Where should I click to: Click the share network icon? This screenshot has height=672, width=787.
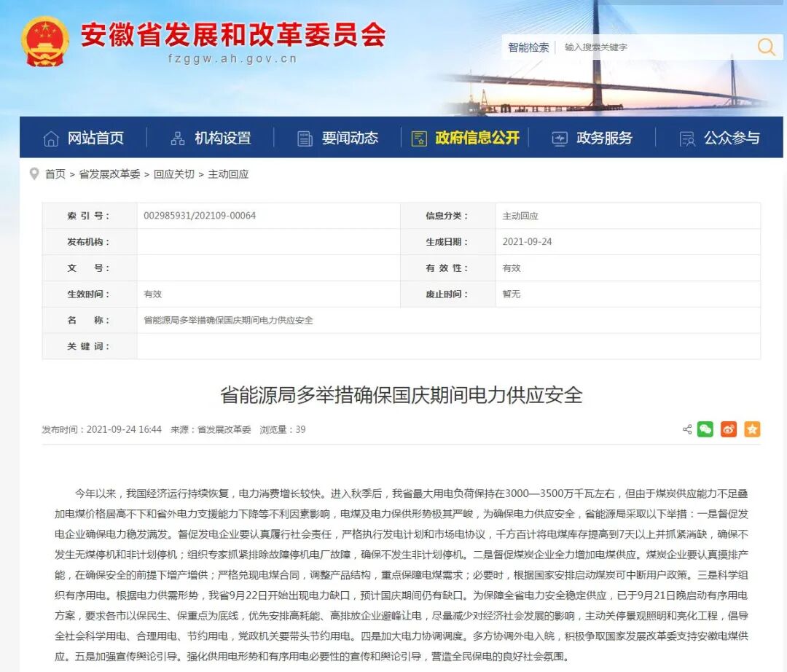point(686,429)
